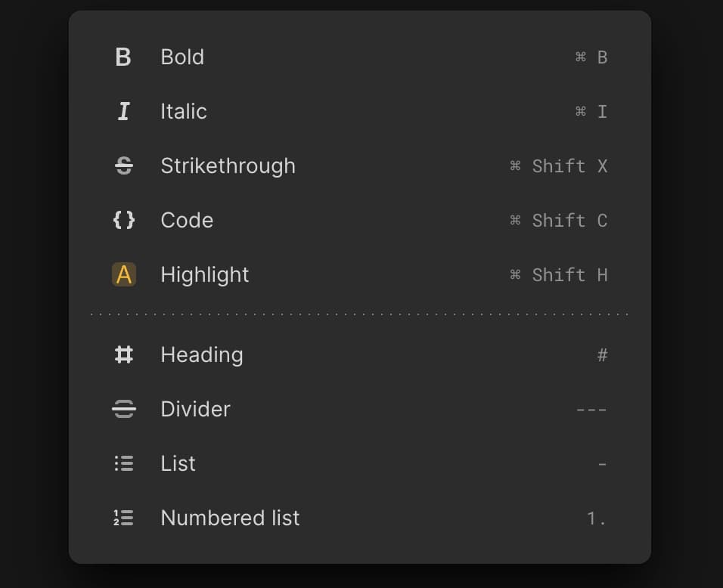This screenshot has height=588, width=723.
Task: Click the --- divider shortcut hint
Action: 591,410
